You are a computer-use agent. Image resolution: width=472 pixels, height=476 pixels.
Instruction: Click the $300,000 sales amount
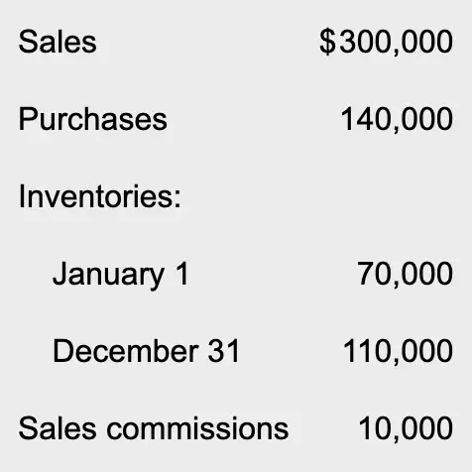coord(386,42)
